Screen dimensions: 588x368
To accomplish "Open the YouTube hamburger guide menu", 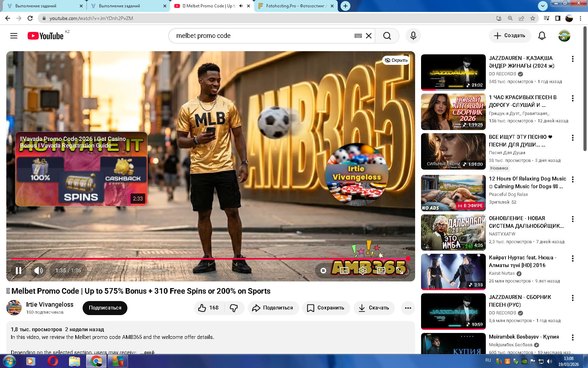I will tap(14, 36).
